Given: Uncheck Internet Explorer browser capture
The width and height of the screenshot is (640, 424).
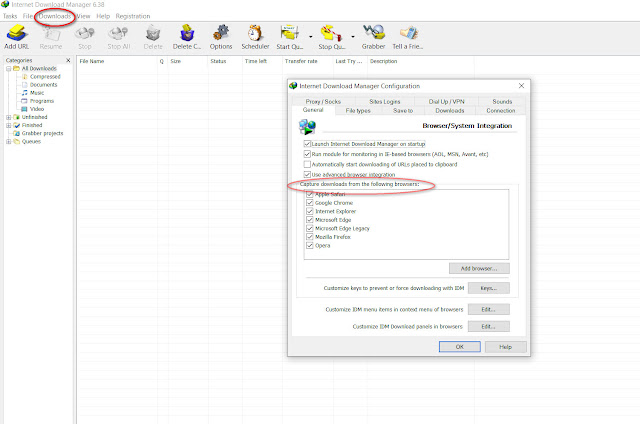Looking at the screenshot, I should (x=310, y=211).
